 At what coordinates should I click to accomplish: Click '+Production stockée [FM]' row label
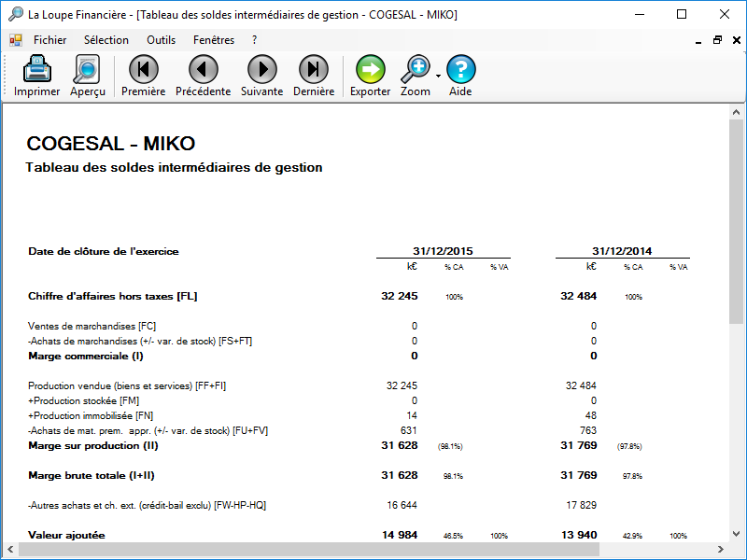pos(83,401)
